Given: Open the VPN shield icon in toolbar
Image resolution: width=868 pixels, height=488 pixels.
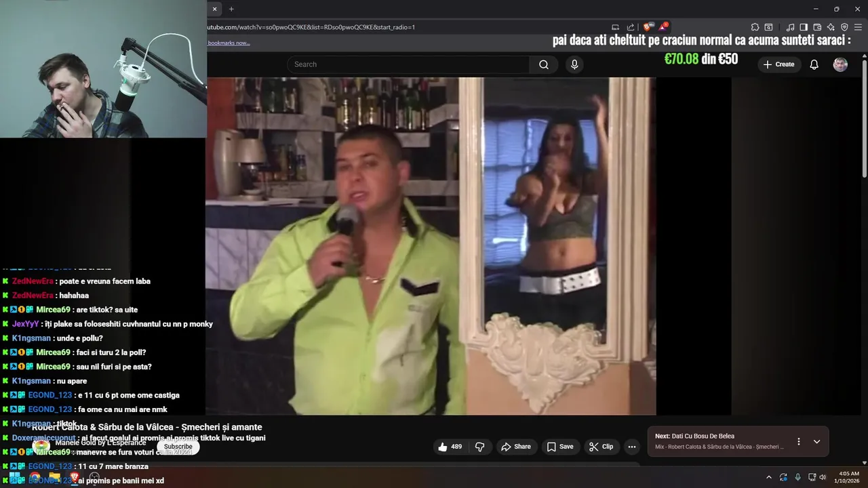Looking at the screenshot, I should (844, 27).
